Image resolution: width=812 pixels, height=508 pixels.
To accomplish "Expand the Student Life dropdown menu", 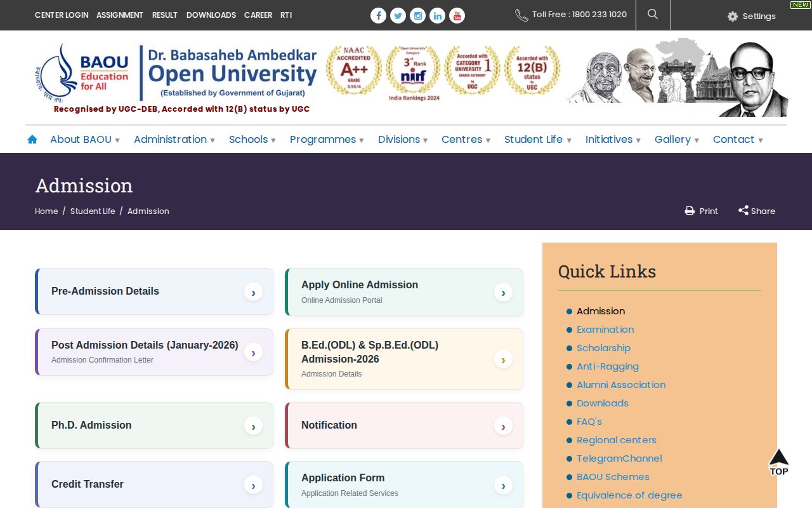I will 538,139.
